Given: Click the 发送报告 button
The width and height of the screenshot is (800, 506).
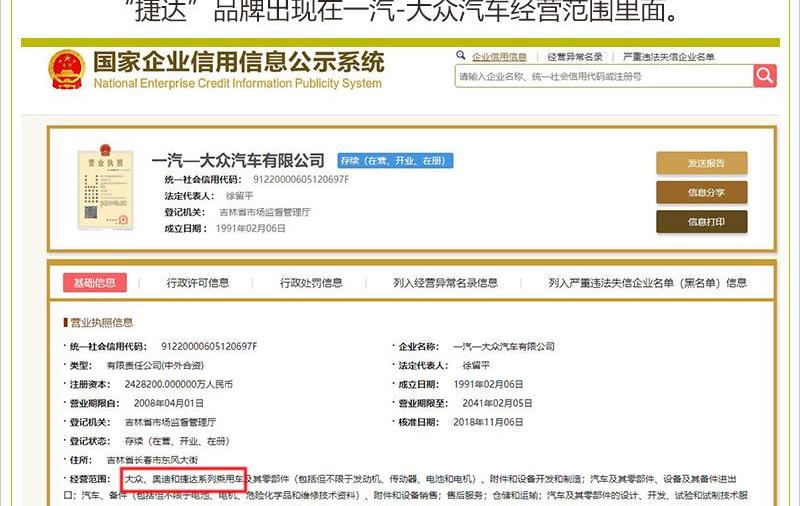Looking at the screenshot, I should click(702, 163).
